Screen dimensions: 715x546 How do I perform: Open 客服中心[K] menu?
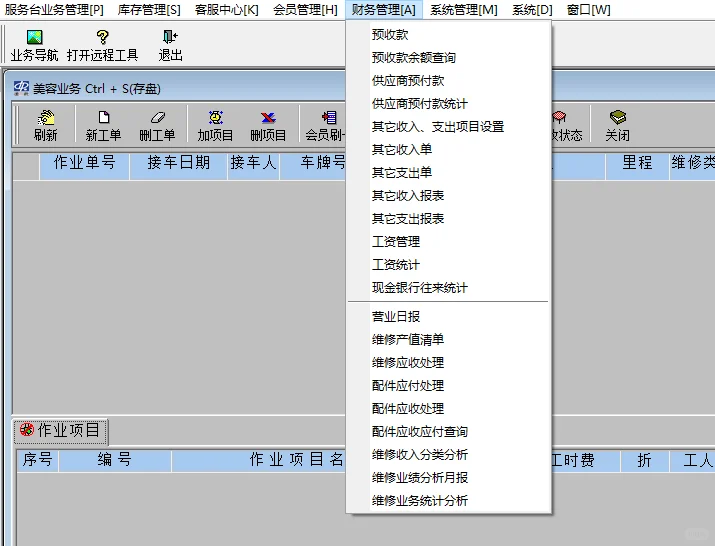click(x=227, y=10)
